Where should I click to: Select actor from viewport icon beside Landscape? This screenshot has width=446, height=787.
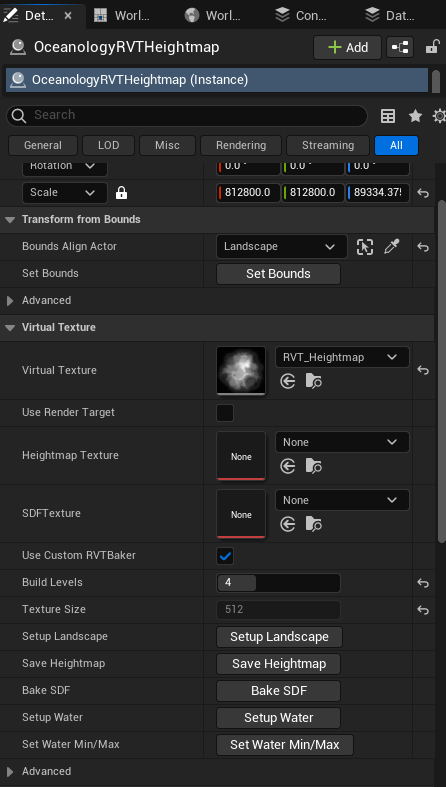click(x=365, y=246)
